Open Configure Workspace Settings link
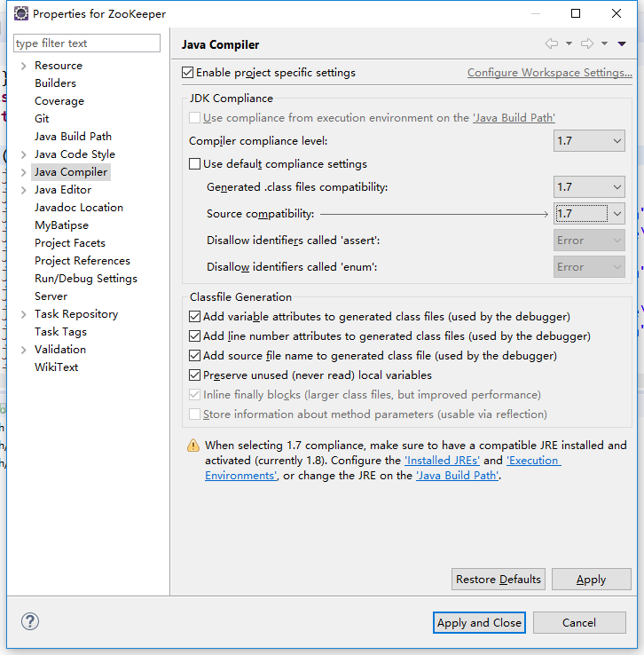 click(x=550, y=73)
